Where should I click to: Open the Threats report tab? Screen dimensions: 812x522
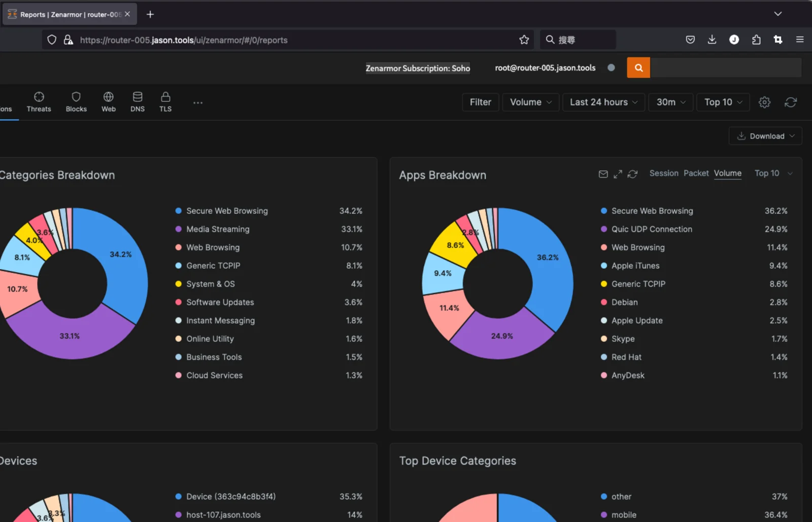[x=39, y=102]
